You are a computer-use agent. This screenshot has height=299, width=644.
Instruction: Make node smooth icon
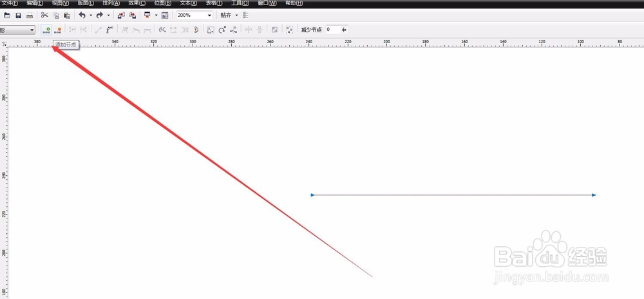pyautogui.click(x=136, y=30)
